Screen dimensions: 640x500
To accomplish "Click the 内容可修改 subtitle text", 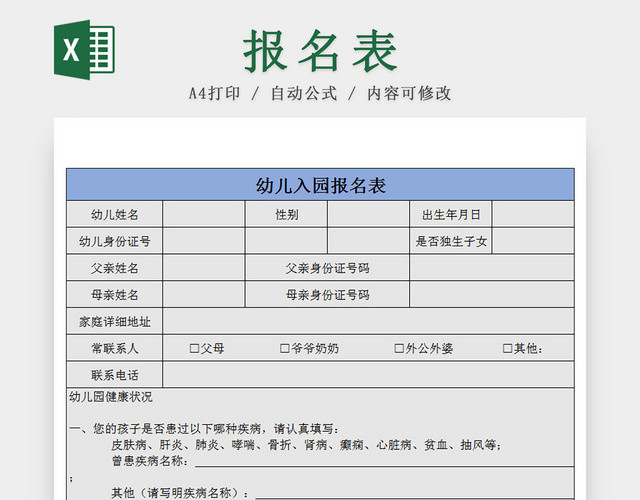I will pos(409,93).
